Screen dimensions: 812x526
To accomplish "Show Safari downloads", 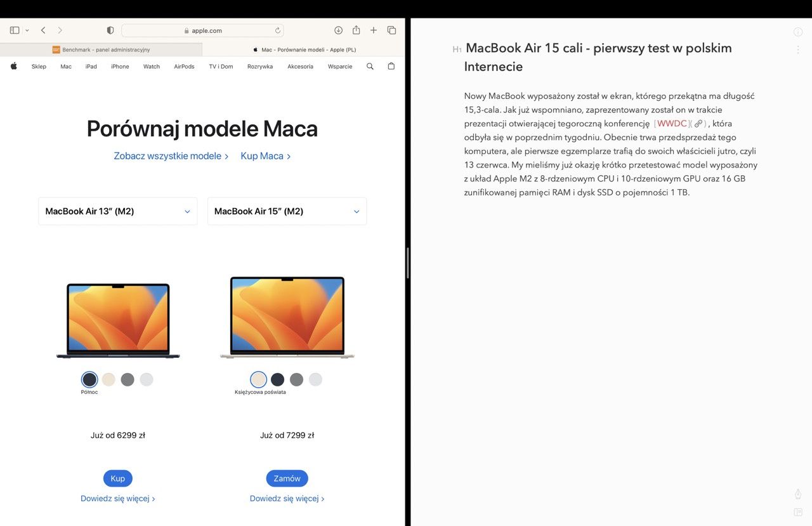I will [339, 30].
